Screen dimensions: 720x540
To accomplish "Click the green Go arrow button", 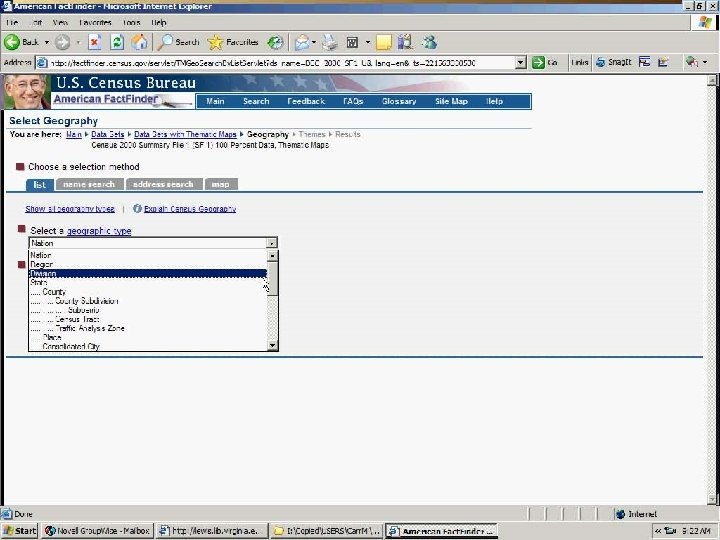I will (538, 62).
